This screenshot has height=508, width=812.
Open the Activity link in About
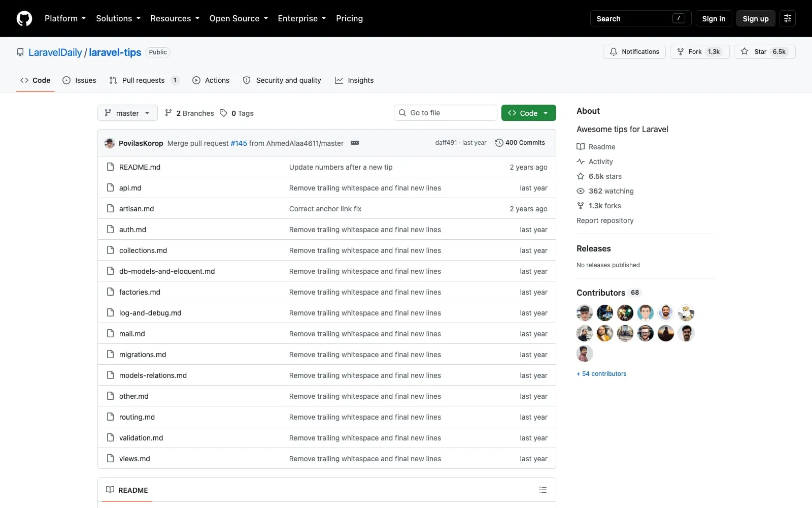click(x=595, y=162)
